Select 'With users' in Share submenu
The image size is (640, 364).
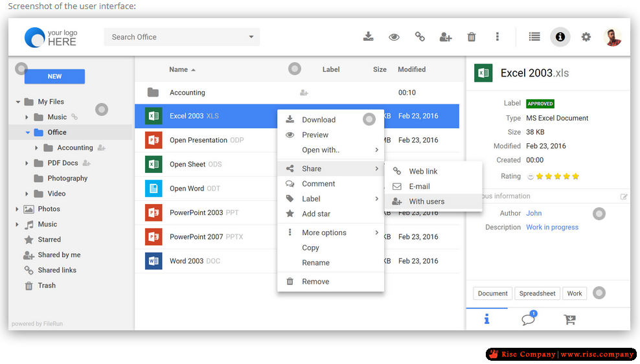426,201
